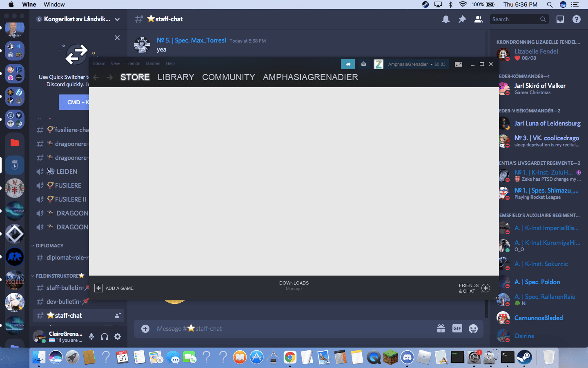Deafen audio with the headphones toggle
Image resolution: width=588 pixels, height=368 pixels.
pyautogui.click(x=104, y=337)
